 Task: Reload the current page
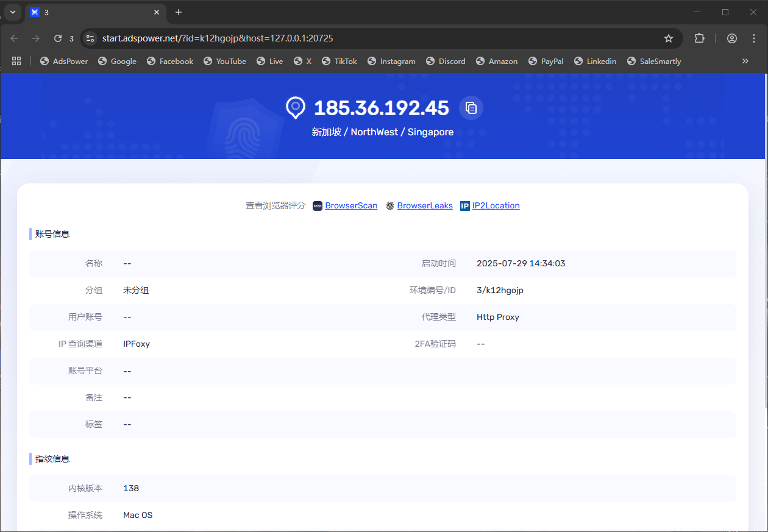[58, 38]
